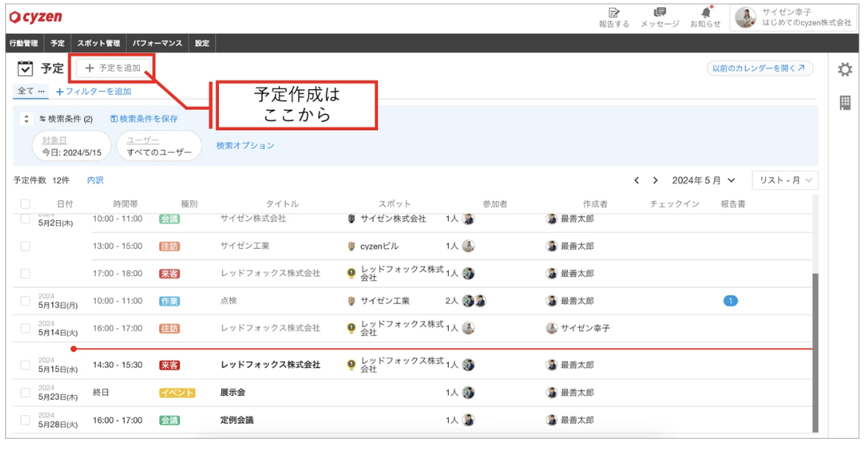Click the 検索条件を保存 save icon link

click(144, 119)
